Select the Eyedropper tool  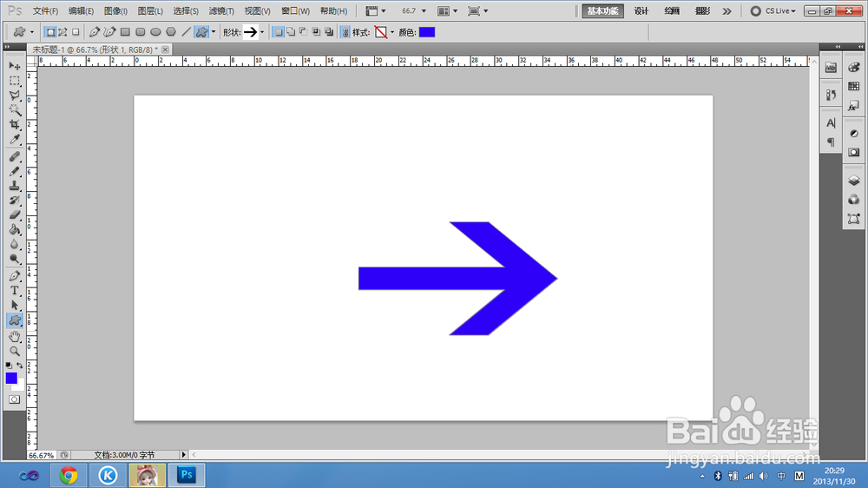tap(15, 139)
